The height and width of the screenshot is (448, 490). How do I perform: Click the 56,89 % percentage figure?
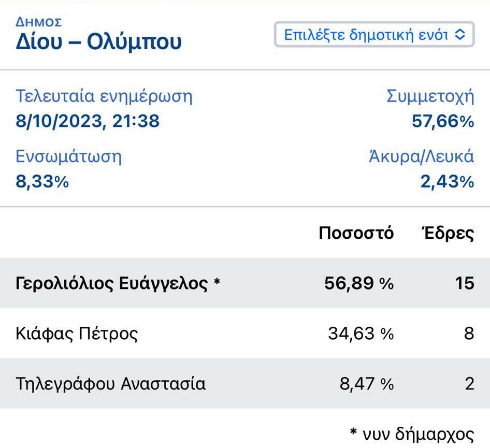[359, 283]
